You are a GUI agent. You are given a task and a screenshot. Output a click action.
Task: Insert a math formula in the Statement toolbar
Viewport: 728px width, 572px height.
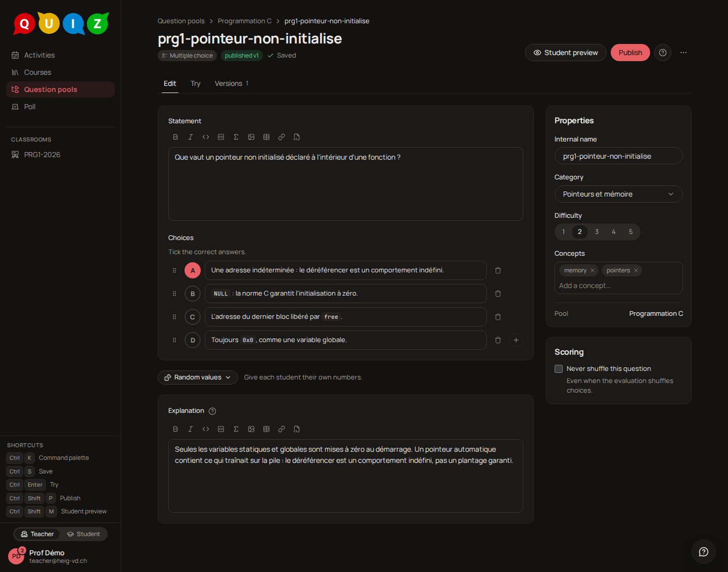tap(236, 137)
